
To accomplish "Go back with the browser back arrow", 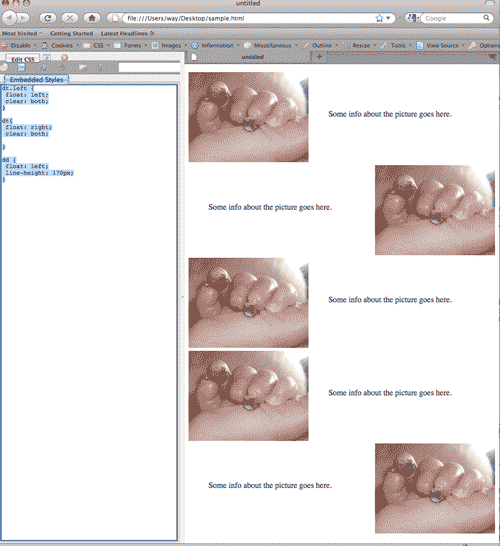I will [x=10, y=18].
